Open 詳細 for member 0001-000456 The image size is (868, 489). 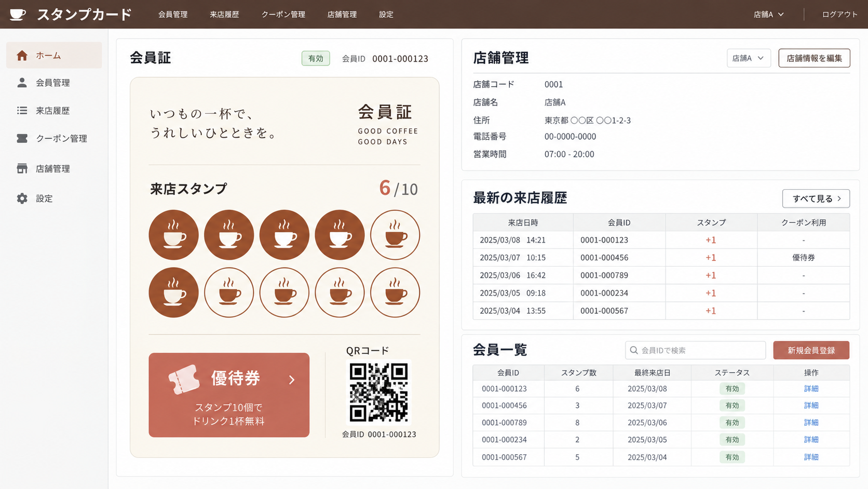coord(811,405)
